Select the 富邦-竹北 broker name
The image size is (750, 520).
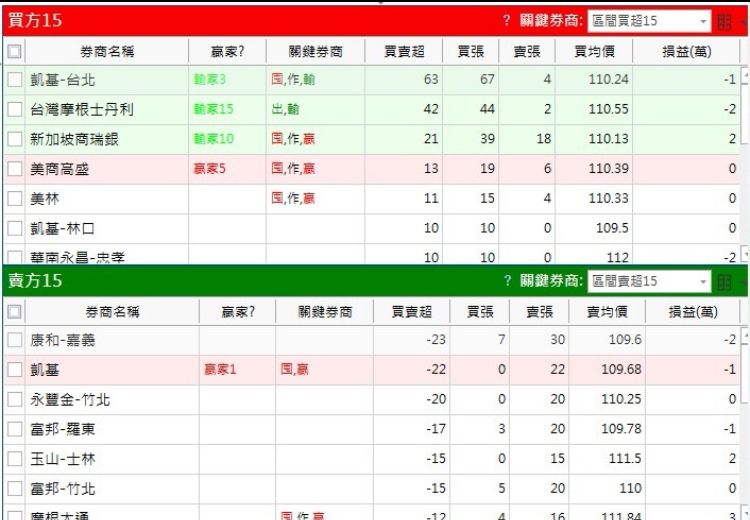(63, 488)
